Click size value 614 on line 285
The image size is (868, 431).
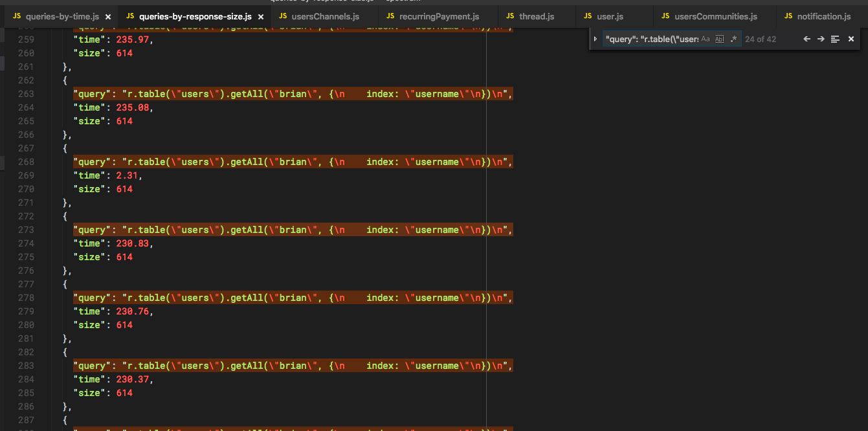124,393
